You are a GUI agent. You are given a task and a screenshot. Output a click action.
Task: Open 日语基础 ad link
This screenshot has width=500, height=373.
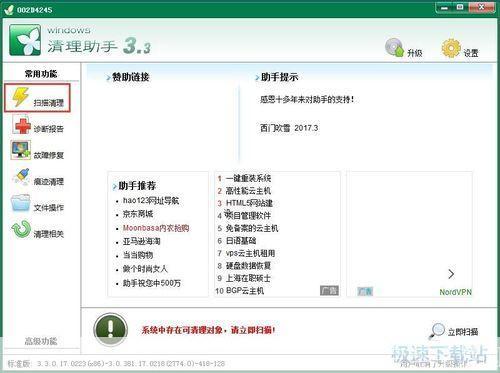click(241, 241)
